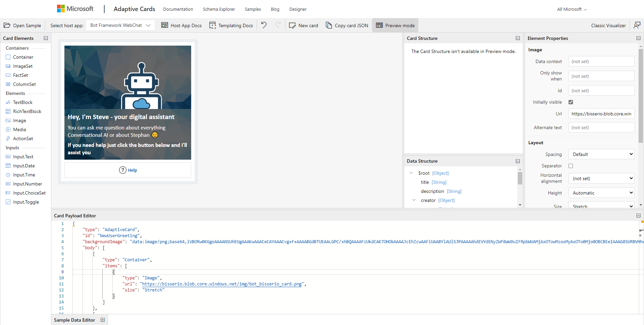This screenshot has height=325, width=644.
Task: Collapse the $root node in Data Structure
Action: pyautogui.click(x=411, y=173)
